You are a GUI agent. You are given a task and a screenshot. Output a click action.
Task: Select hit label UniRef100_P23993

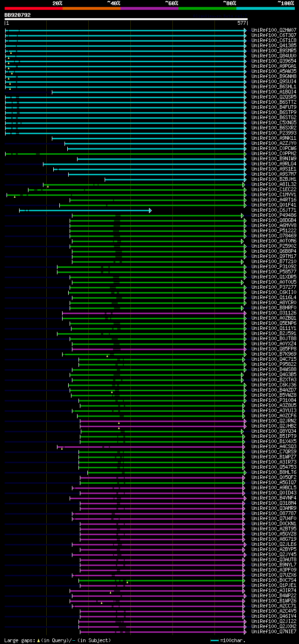(x=274, y=133)
